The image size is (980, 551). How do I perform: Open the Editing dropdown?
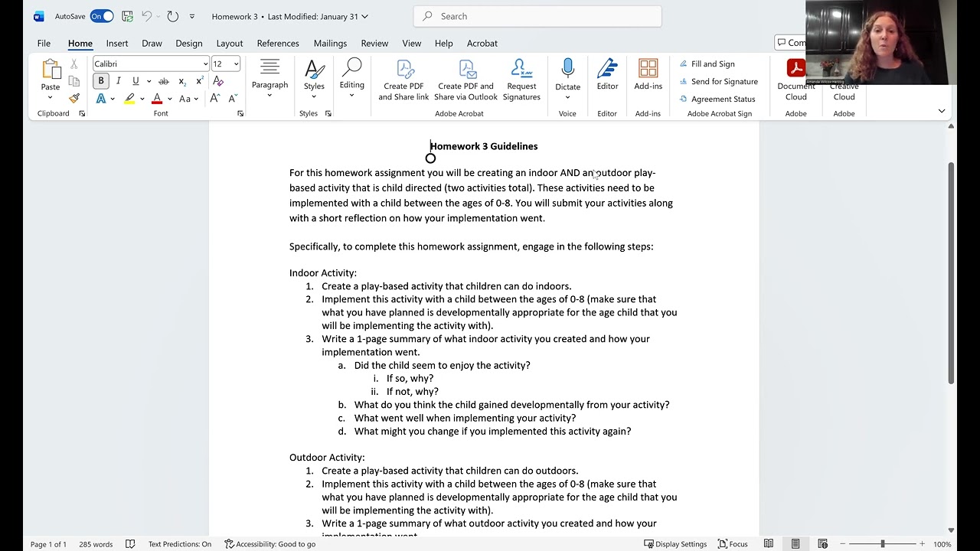click(351, 79)
